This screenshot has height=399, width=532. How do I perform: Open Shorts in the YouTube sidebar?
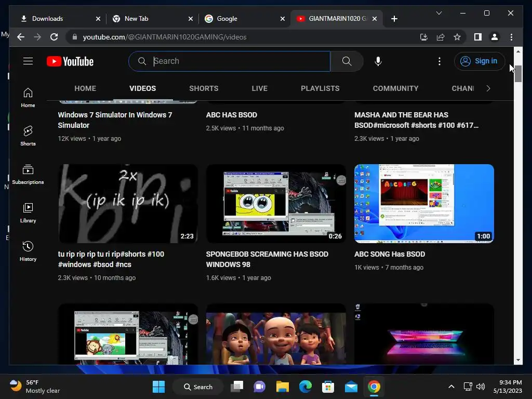click(28, 136)
